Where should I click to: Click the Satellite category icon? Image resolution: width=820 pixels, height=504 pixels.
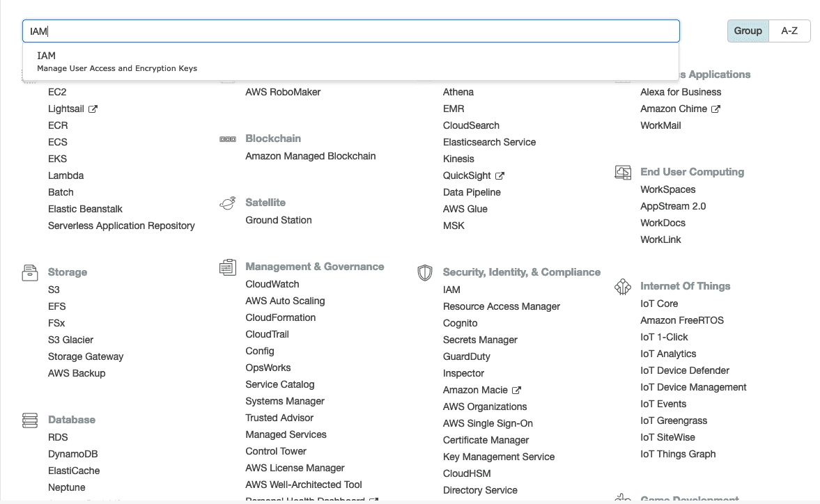[x=227, y=203]
